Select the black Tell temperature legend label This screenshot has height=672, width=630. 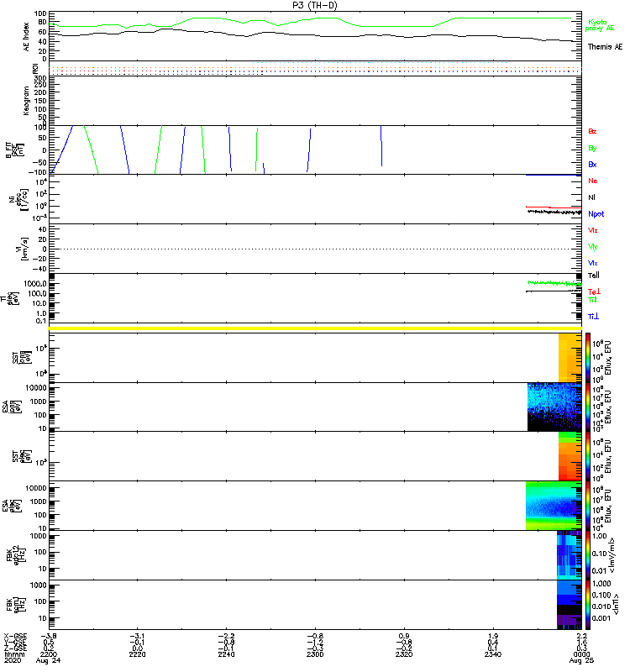tap(593, 275)
